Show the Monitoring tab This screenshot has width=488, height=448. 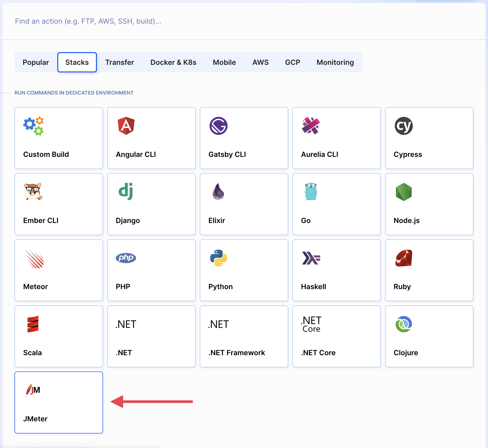click(x=335, y=62)
